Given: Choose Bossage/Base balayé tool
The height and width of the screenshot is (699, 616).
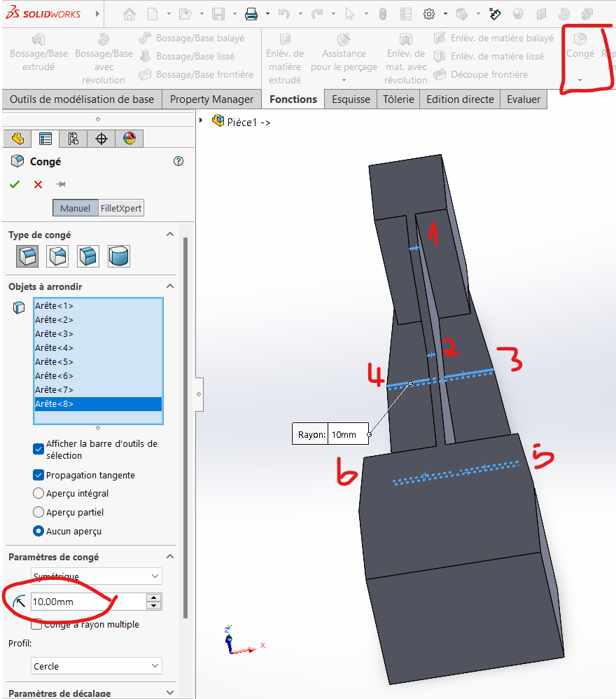Looking at the screenshot, I should 192,39.
